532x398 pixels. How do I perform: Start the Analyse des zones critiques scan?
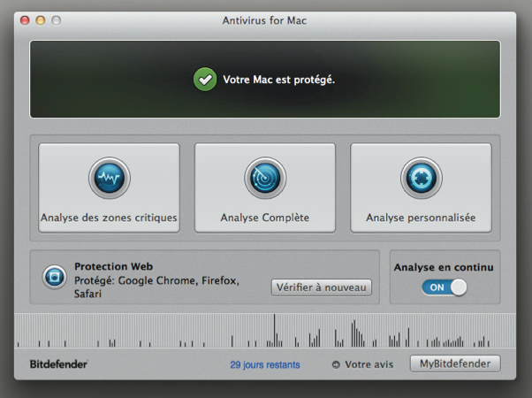(109, 188)
